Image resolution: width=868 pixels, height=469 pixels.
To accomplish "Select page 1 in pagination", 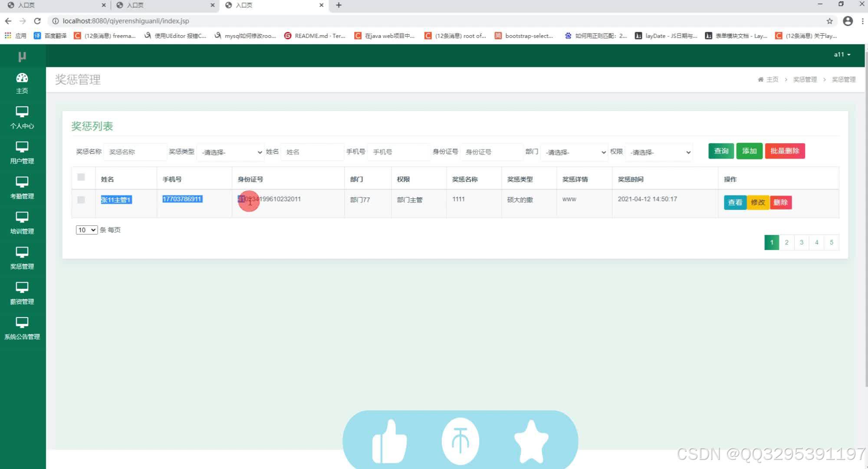I will 772,242.
